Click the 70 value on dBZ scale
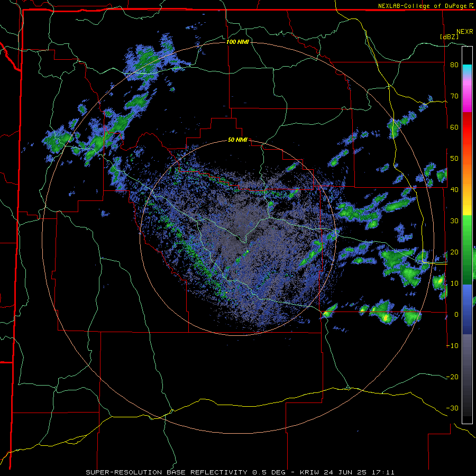Screen dimensions: 476x476 pyautogui.click(x=454, y=96)
